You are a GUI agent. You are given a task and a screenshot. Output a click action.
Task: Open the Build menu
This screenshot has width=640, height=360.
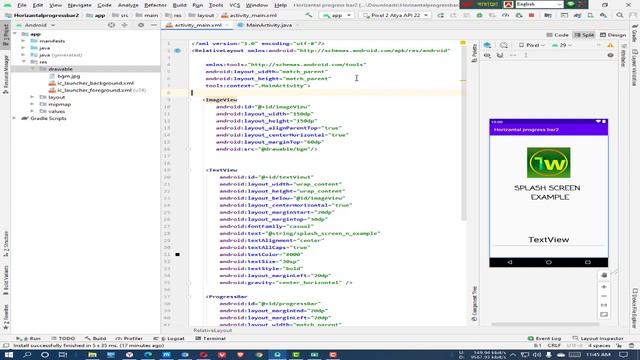180,5
